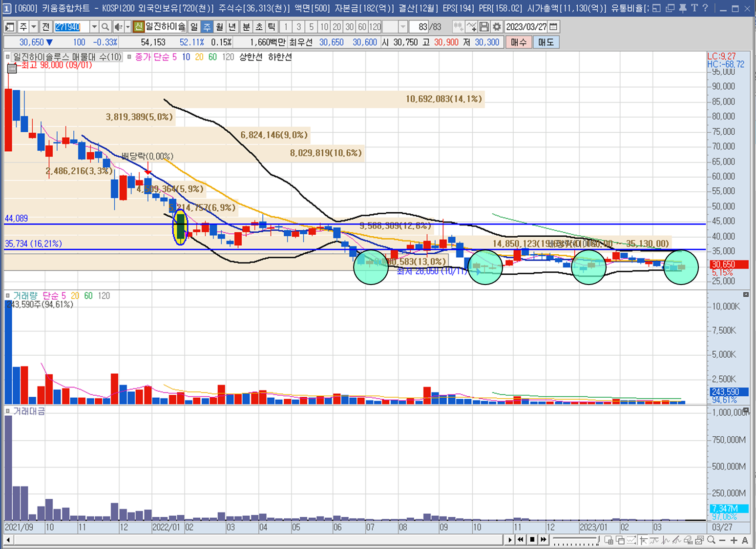
Task: Click the red 매수 buy button
Action: (x=519, y=42)
